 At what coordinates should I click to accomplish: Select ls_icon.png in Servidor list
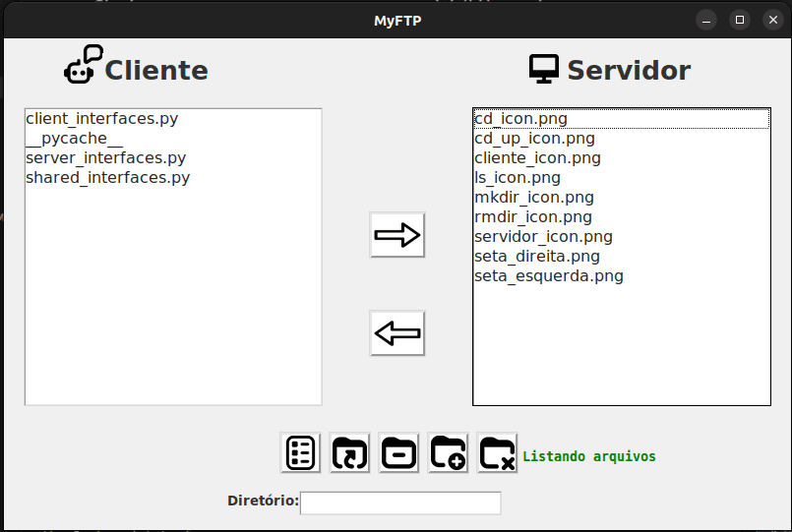(x=622, y=178)
